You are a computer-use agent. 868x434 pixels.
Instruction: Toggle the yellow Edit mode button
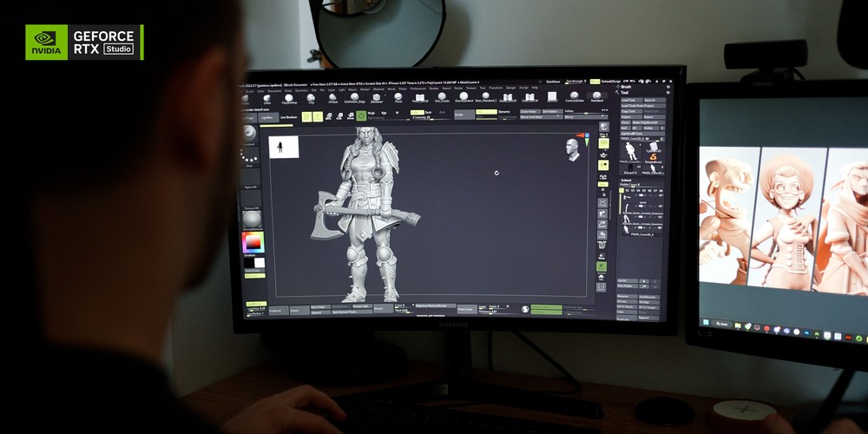[x=306, y=117]
